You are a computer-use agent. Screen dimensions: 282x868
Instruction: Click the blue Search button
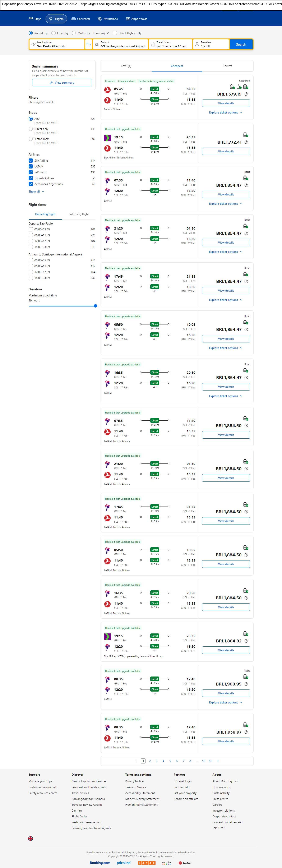241,45
